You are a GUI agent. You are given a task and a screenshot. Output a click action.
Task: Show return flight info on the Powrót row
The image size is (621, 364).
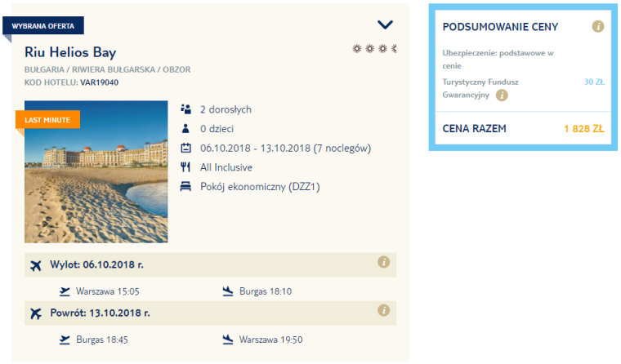[383, 310]
